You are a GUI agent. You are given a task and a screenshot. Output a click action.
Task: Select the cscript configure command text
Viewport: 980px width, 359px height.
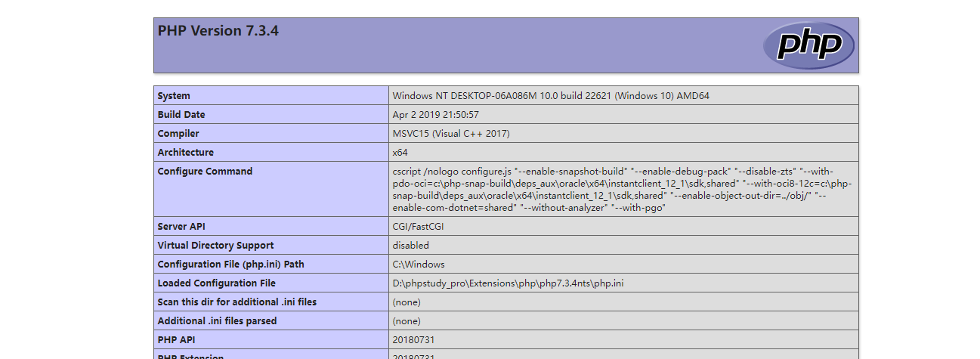[x=623, y=190]
